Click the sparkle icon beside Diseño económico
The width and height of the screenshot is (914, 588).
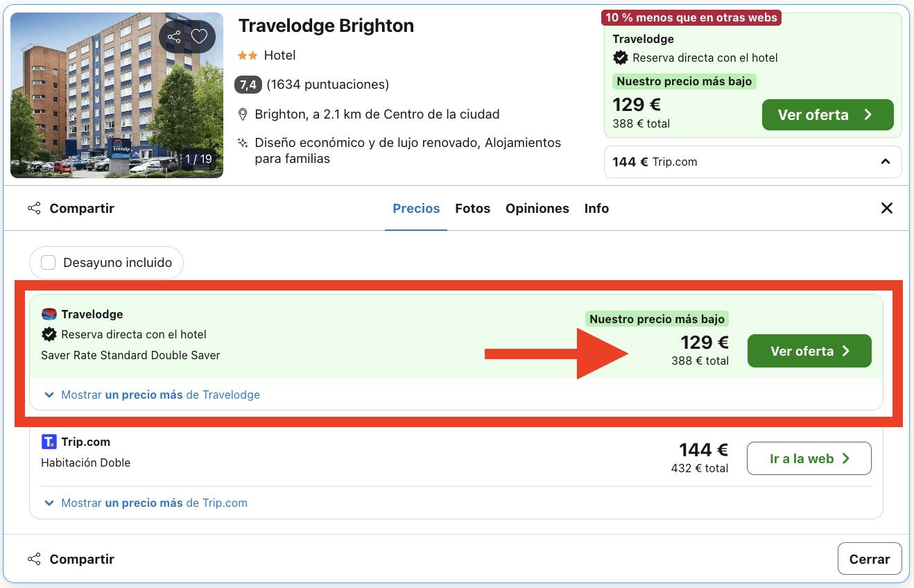click(x=243, y=143)
